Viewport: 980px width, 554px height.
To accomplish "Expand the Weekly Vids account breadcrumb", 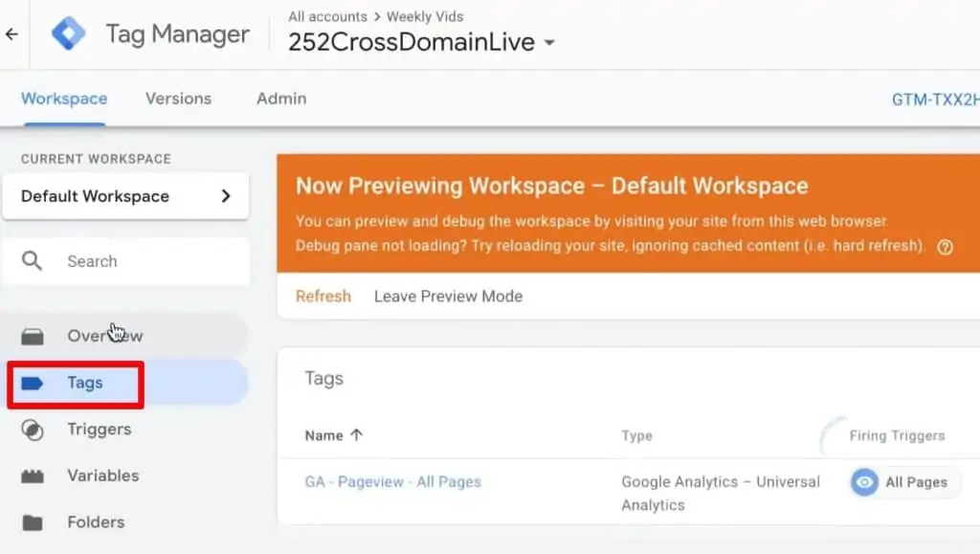I will [x=426, y=16].
